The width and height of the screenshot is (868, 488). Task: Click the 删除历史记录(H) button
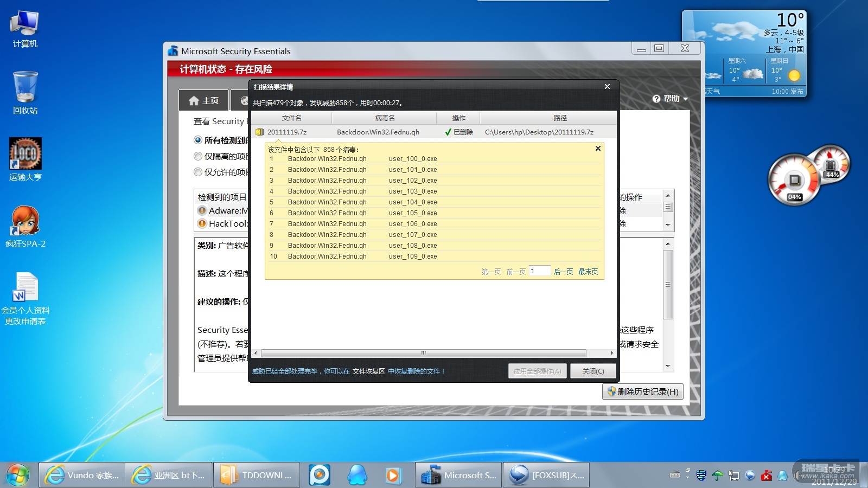(643, 391)
